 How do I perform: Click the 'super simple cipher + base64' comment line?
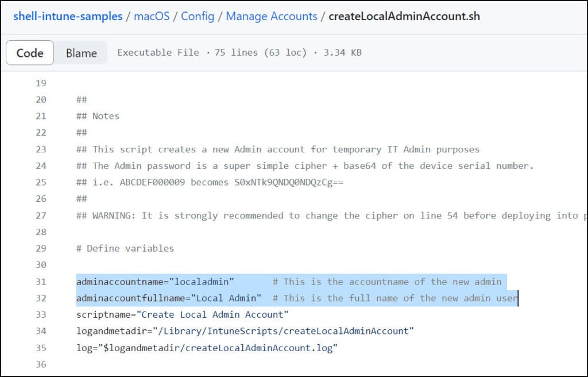point(305,166)
